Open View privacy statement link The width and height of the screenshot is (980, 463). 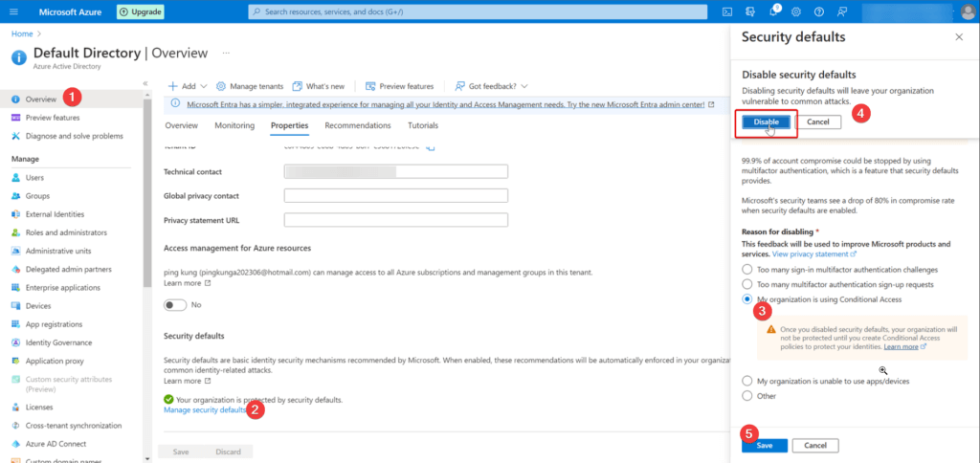[814, 254]
